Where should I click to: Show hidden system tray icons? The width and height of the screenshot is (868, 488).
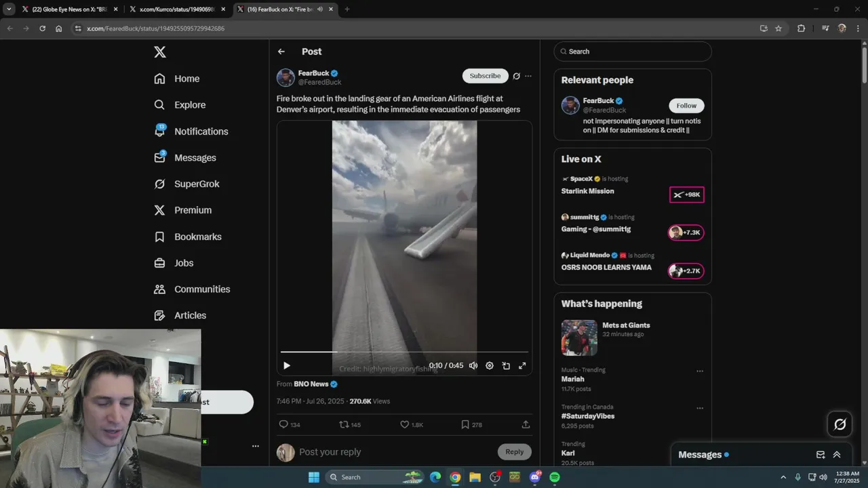(x=783, y=477)
